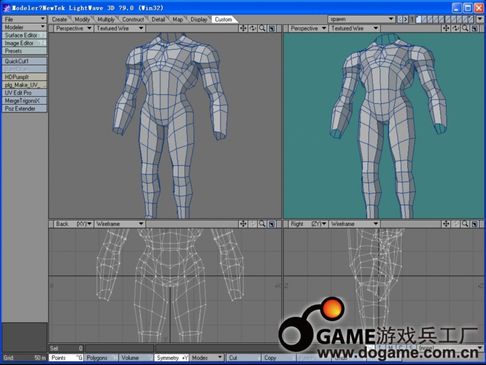The image size is (486, 365).
Task: Click the pan icon of the Right viewport
Action: 446,224
